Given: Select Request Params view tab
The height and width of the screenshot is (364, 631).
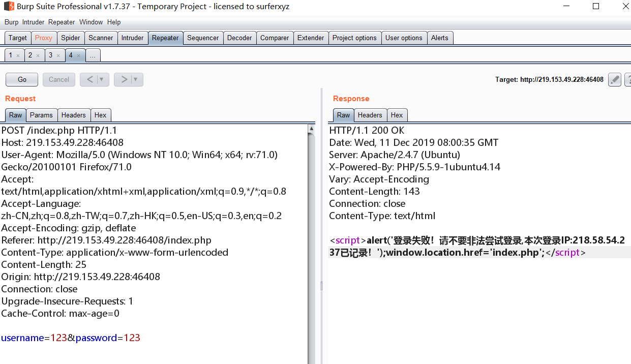Looking at the screenshot, I should click(x=41, y=115).
